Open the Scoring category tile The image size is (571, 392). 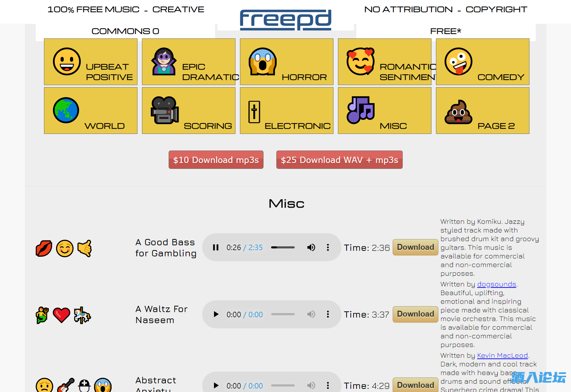point(189,111)
